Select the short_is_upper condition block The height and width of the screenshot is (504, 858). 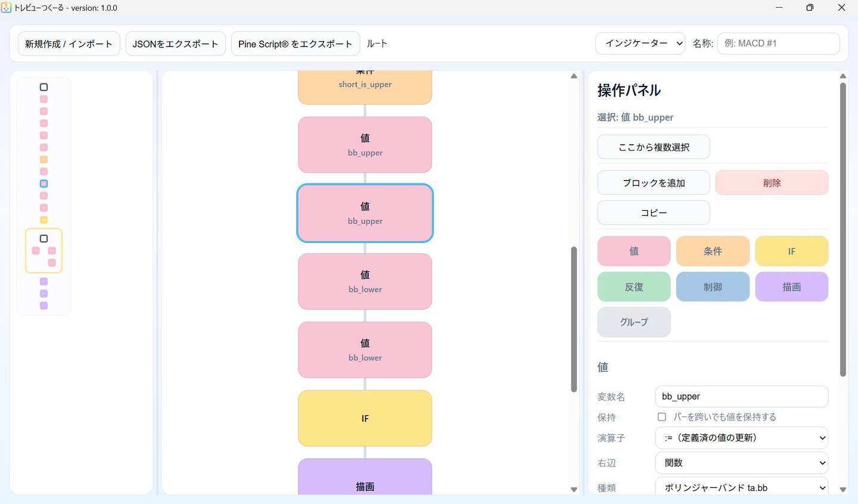coord(365,86)
